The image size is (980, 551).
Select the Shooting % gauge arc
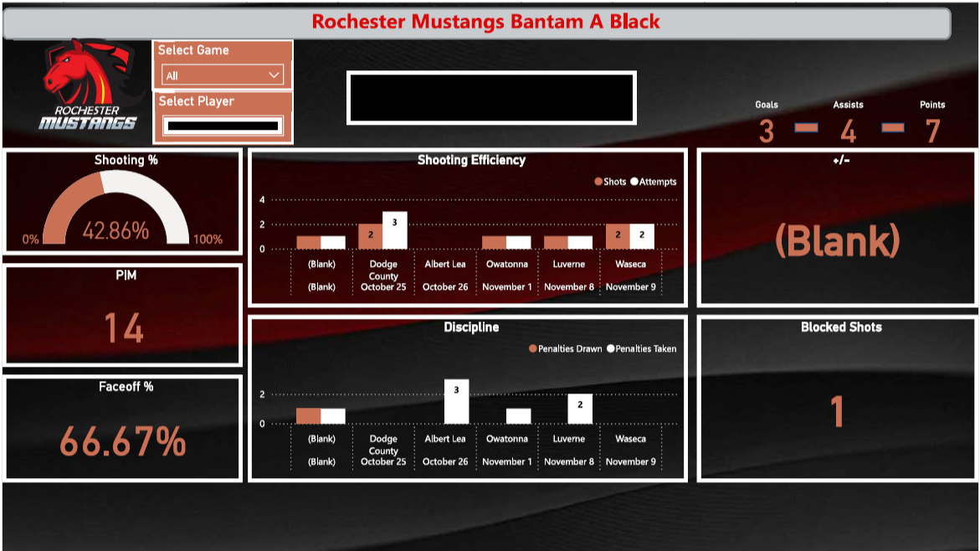coord(115,206)
